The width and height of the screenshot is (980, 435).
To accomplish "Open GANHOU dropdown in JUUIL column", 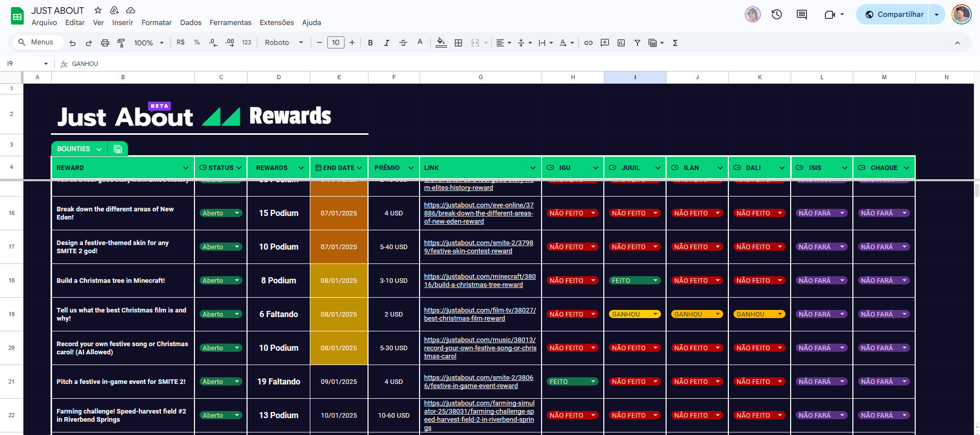I will click(655, 315).
